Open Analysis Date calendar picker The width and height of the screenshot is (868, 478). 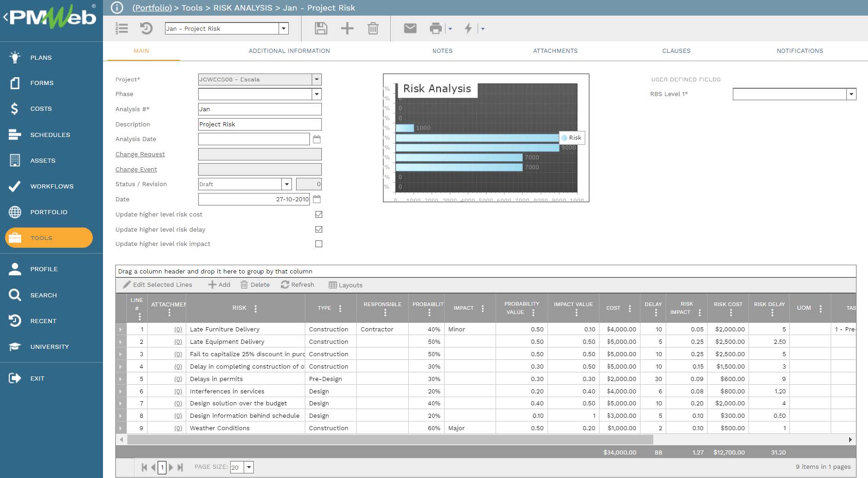[x=317, y=139]
